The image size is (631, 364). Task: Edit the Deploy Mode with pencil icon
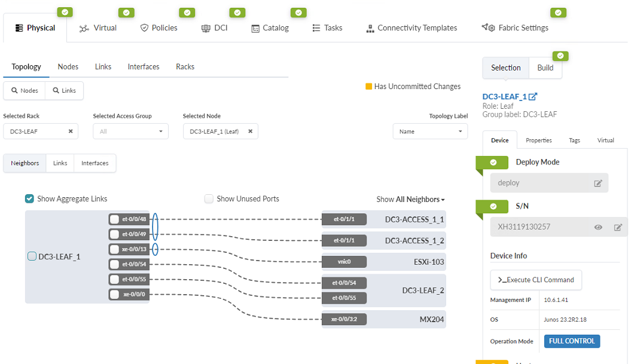598,183
